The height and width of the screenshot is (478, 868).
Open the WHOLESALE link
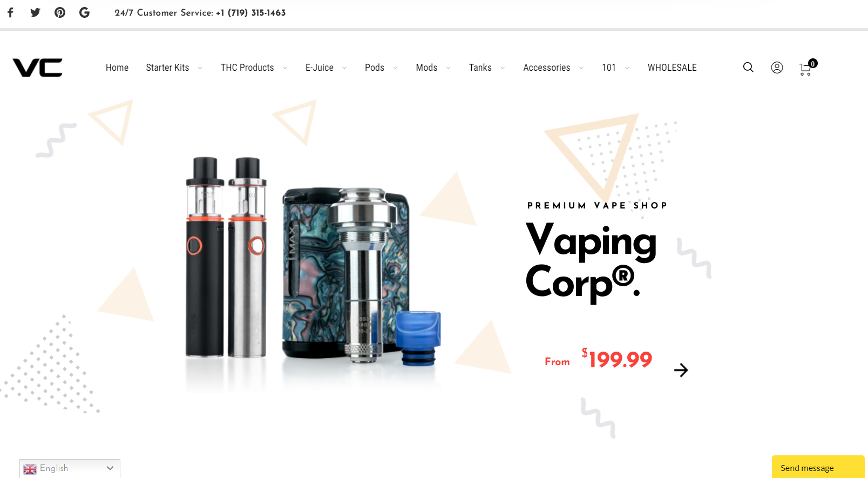(672, 68)
